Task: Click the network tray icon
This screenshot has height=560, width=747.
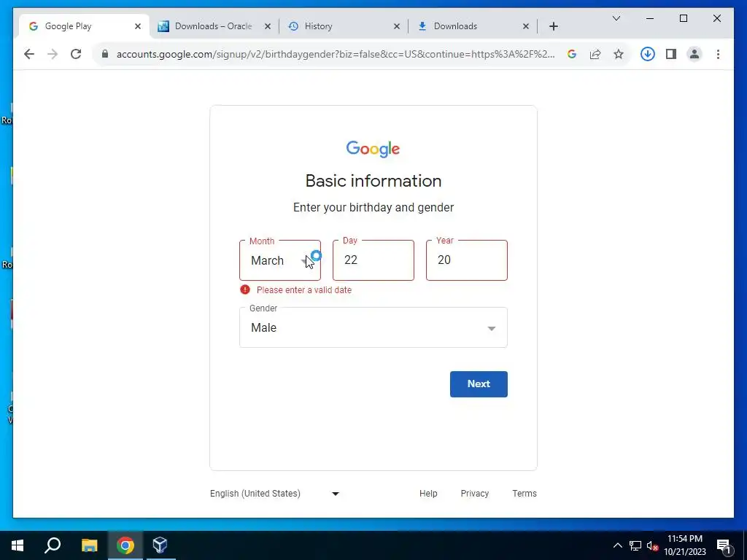Action: 635,545
